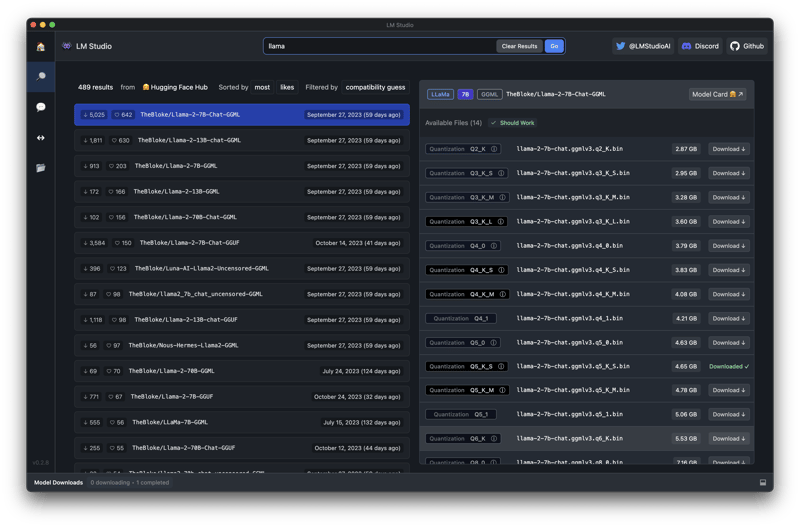Viewport: 800px width, 527px height.
Task: Select TheBloke/Llama-2-13B-GGML result
Action: [242, 191]
